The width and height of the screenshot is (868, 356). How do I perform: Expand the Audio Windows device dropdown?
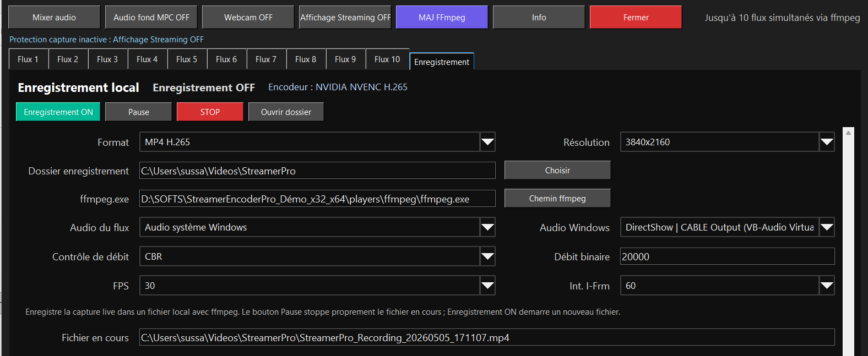727,227
